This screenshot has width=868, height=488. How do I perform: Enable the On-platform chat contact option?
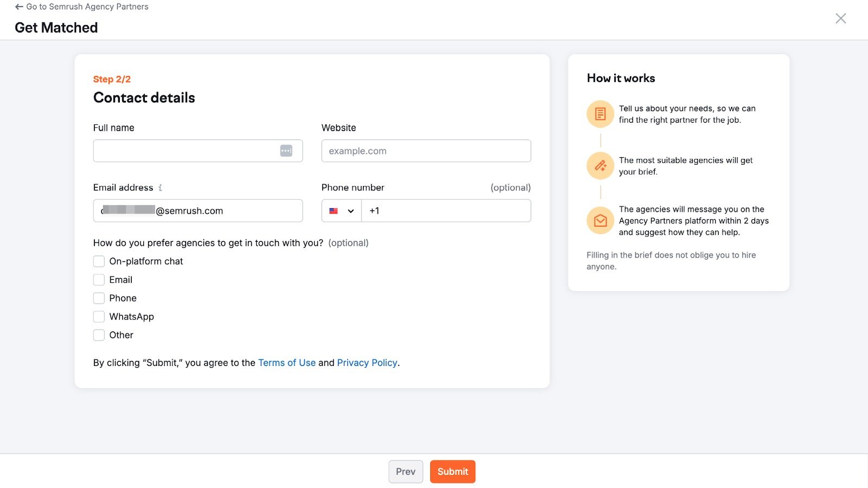click(x=99, y=261)
